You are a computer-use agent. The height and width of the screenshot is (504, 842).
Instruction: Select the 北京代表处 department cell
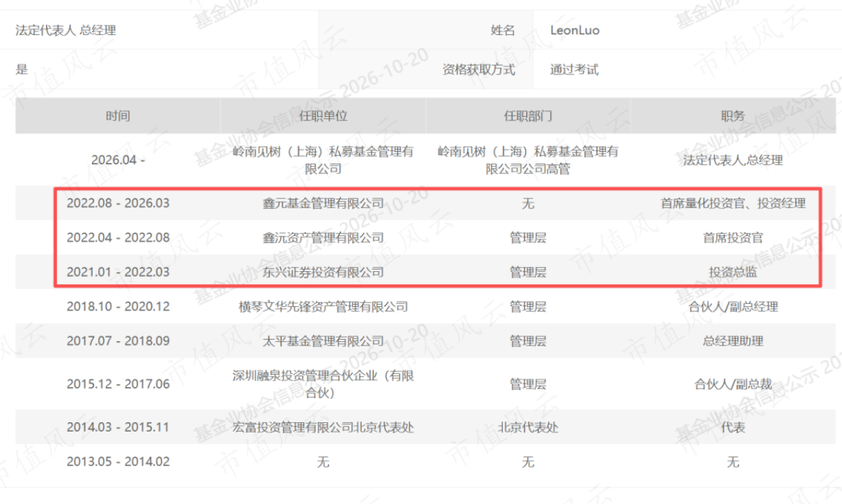coord(528,427)
